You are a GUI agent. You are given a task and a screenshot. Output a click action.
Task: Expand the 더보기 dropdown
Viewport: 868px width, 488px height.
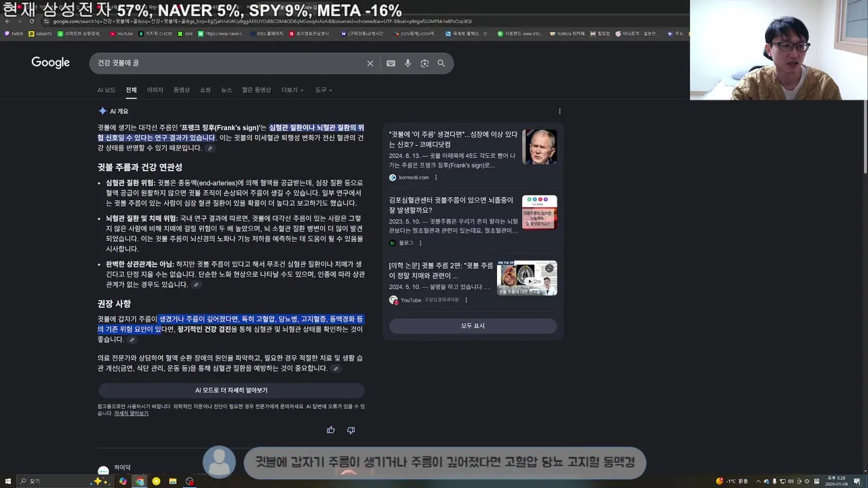[x=292, y=90]
